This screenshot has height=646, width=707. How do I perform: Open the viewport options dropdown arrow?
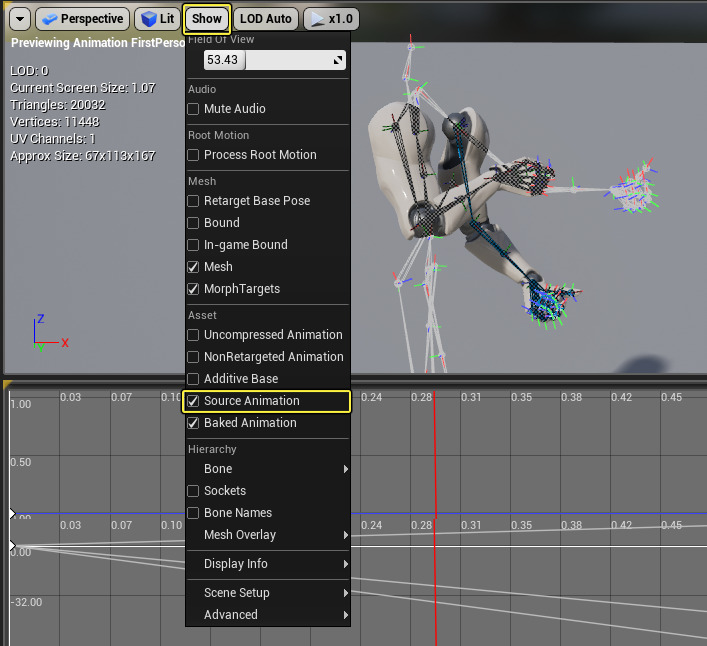click(19, 19)
